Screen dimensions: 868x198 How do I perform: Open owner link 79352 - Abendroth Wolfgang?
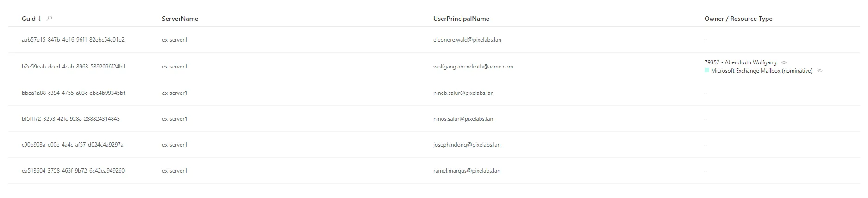click(x=740, y=62)
